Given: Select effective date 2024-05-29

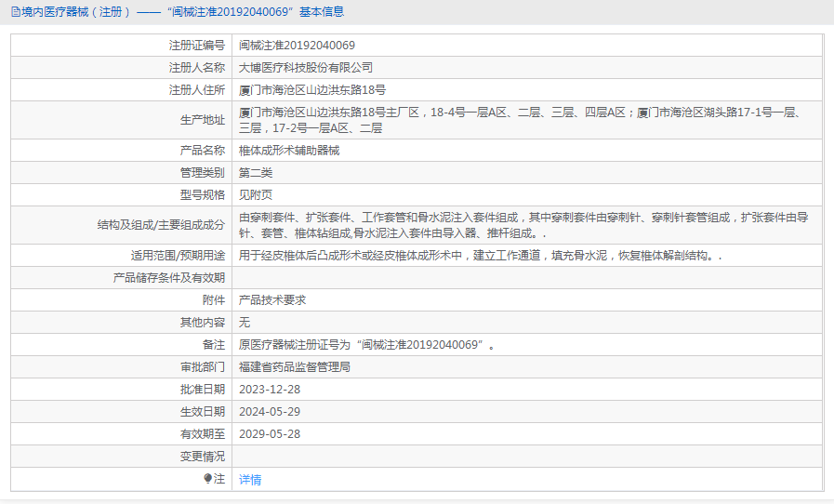Looking at the screenshot, I should click(x=270, y=413).
